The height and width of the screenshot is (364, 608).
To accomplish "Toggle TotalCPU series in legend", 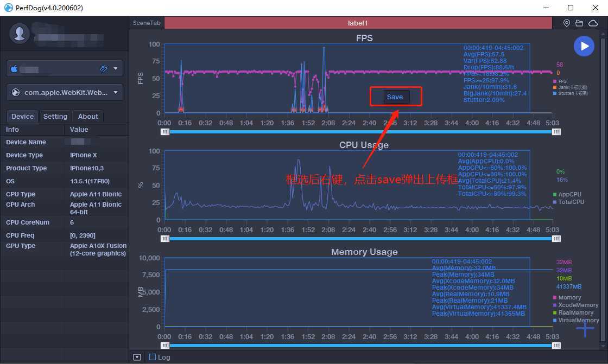I will tap(568, 202).
